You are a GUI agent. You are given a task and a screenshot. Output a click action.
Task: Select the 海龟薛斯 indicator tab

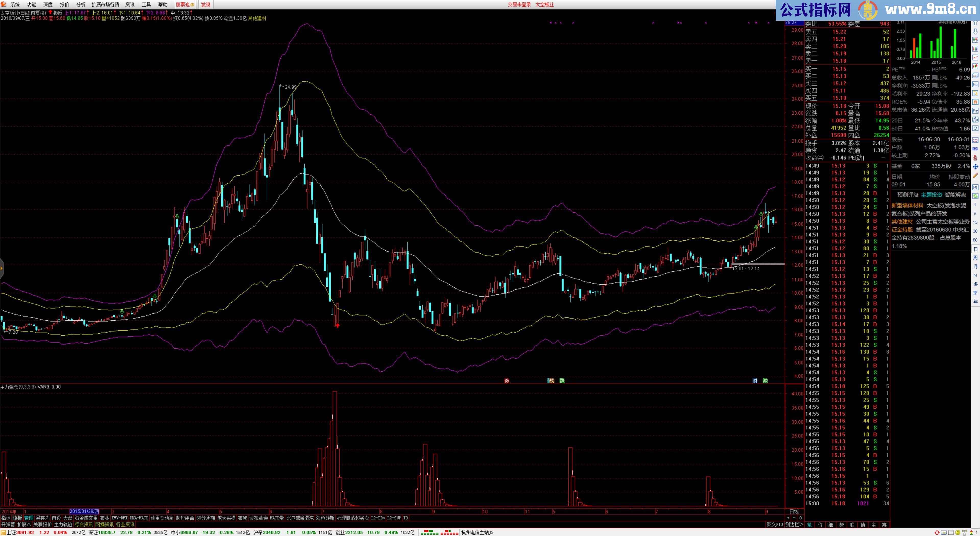(325, 518)
